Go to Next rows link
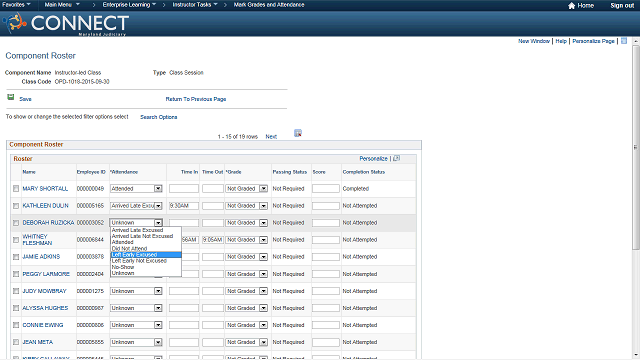This screenshot has width=640, height=360. point(271,137)
